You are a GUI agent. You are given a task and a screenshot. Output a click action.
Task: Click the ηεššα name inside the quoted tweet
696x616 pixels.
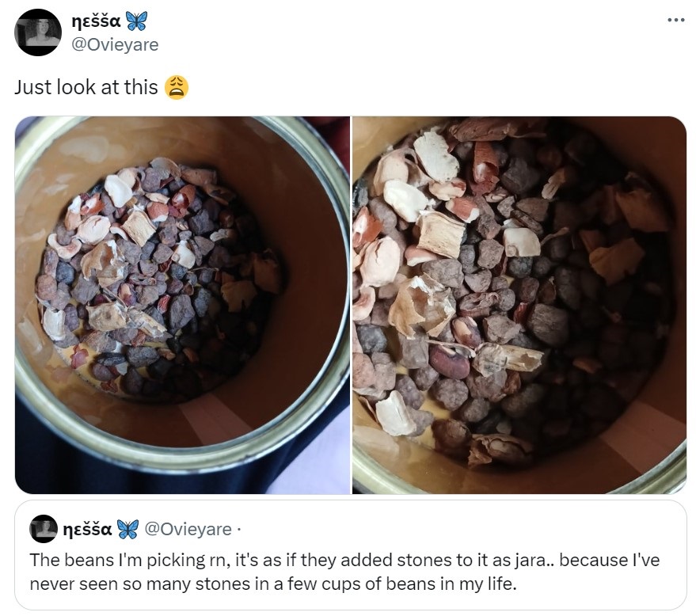87,529
